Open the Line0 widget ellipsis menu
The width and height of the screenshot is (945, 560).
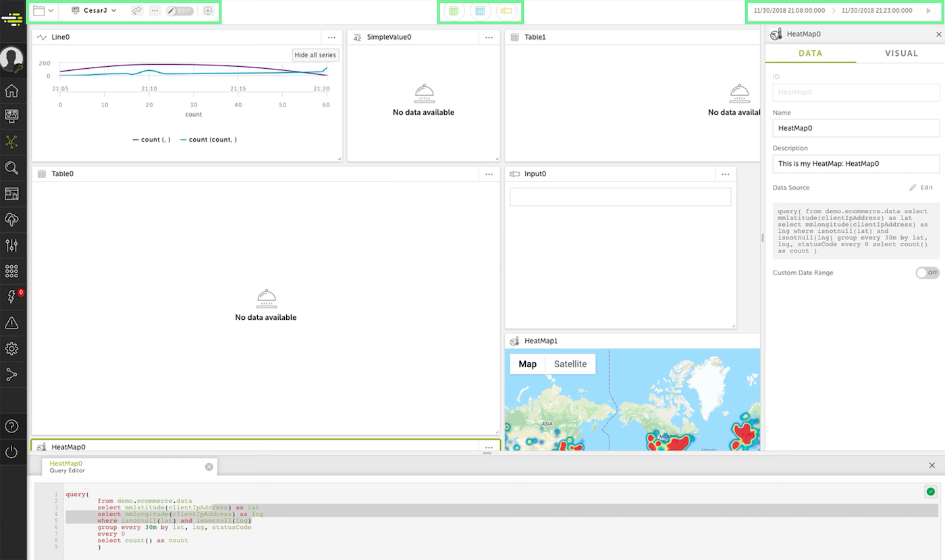pos(331,37)
